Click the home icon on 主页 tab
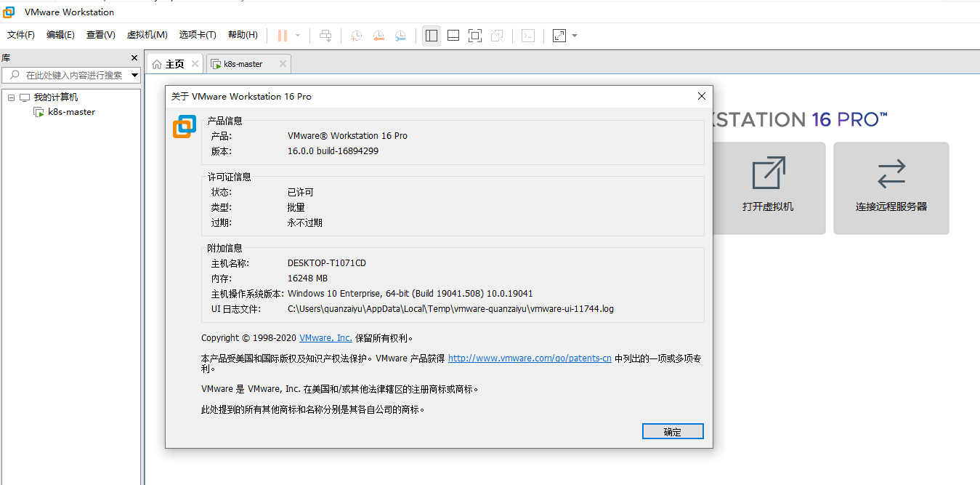 click(157, 64)
